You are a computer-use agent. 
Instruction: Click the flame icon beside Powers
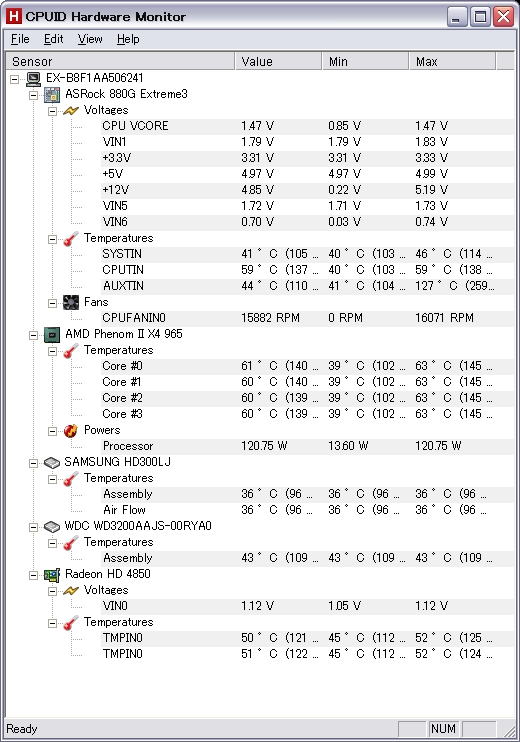click(x=71, y=431)
